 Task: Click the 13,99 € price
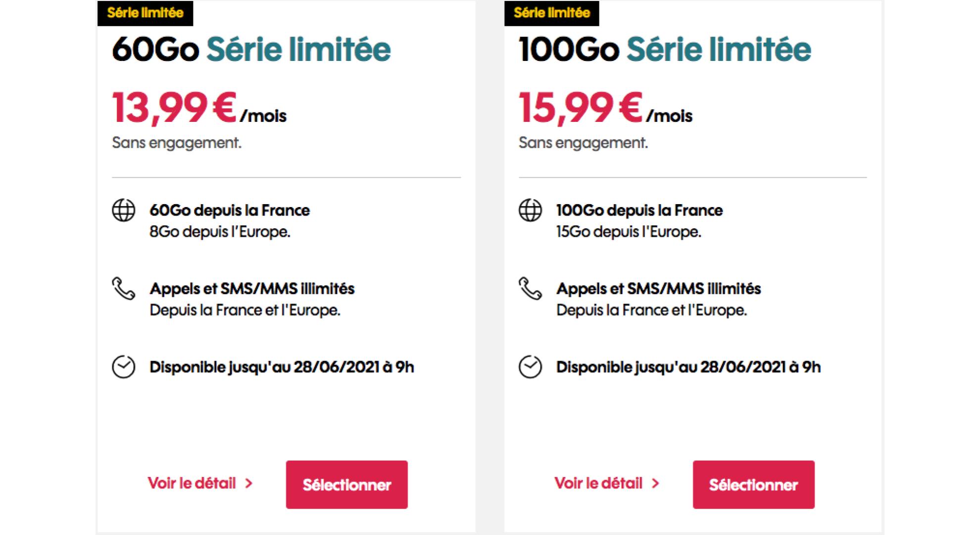pos(174,107)
